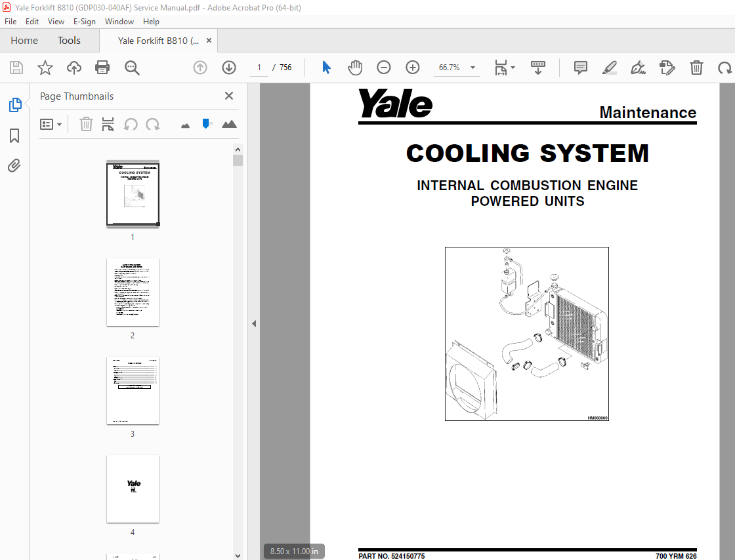Switch to the Home tab
Screen dimensions: 735x560
tap(24, 41)
